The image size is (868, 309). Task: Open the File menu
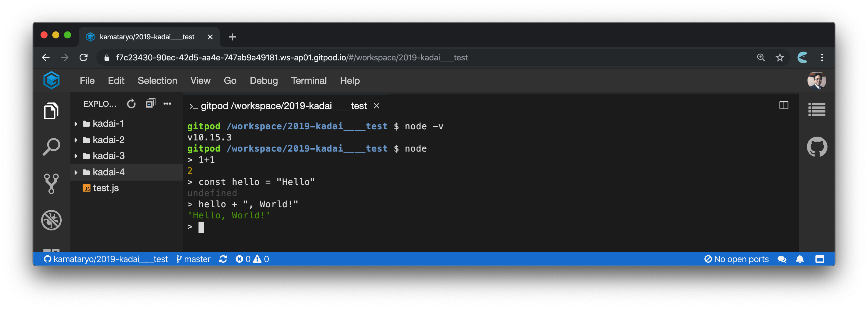(87, 81)
